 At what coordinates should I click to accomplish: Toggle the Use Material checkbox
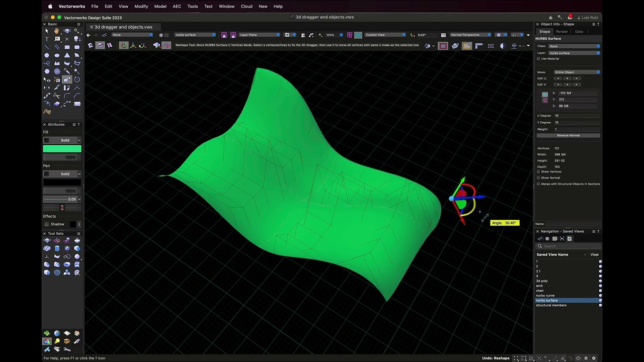pos(538,59)
